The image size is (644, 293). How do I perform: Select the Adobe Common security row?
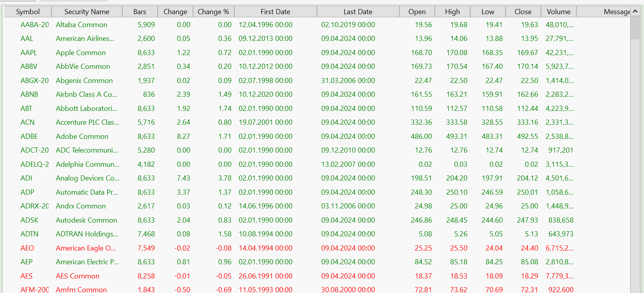coord(82,136)
